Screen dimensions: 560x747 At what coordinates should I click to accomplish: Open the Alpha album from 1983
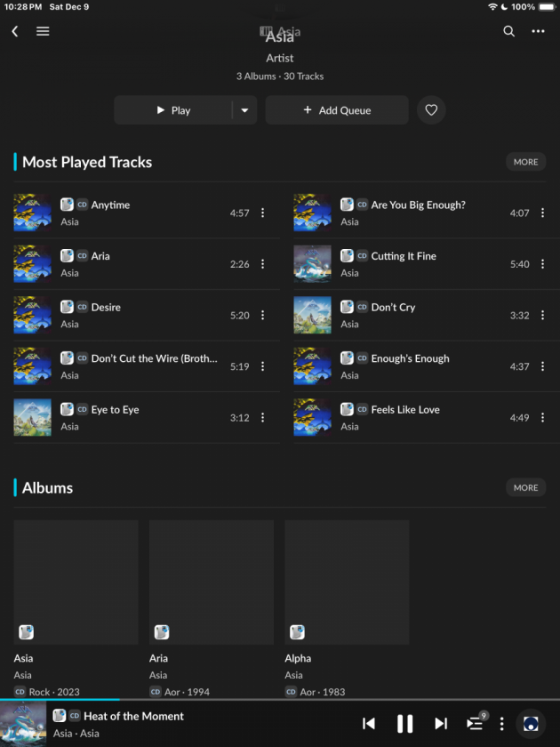pyautogui.click(x=347, y=582)
